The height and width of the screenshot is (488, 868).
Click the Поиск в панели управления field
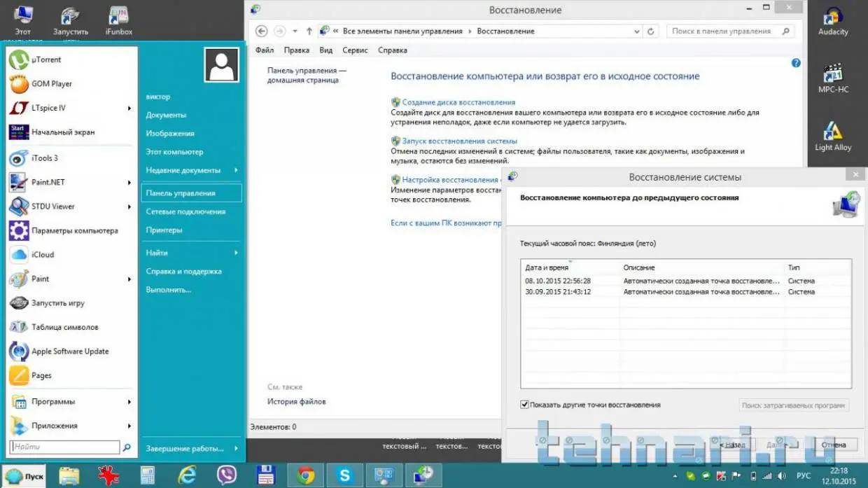click(x=731, y=31)
